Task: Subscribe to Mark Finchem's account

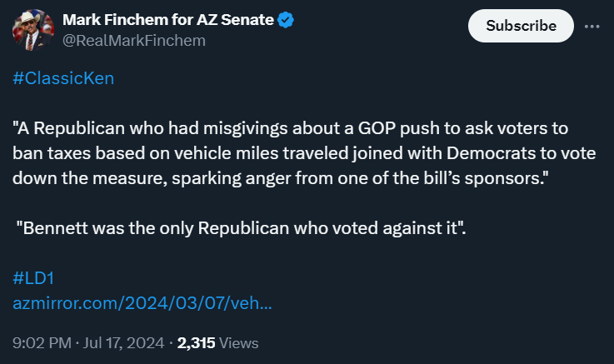Action: (521, 26)
